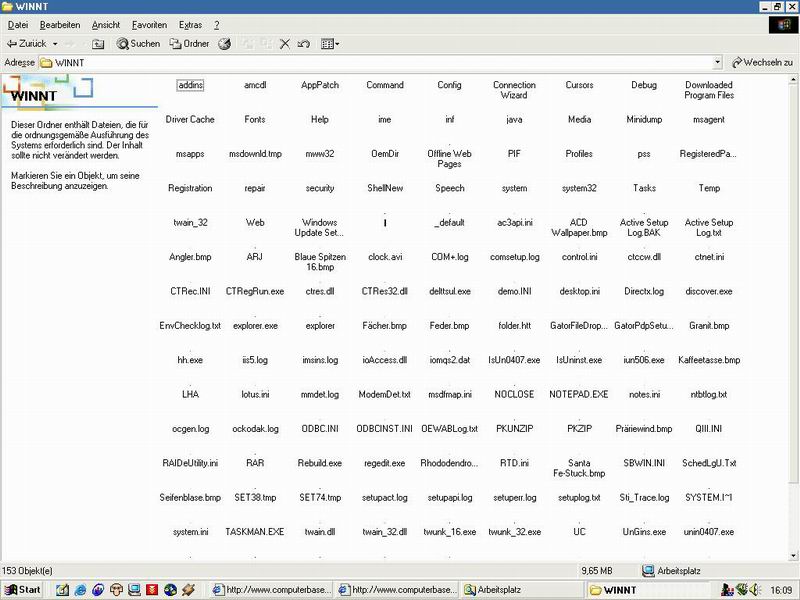Select the addins folder

click(x=190, y=85)
